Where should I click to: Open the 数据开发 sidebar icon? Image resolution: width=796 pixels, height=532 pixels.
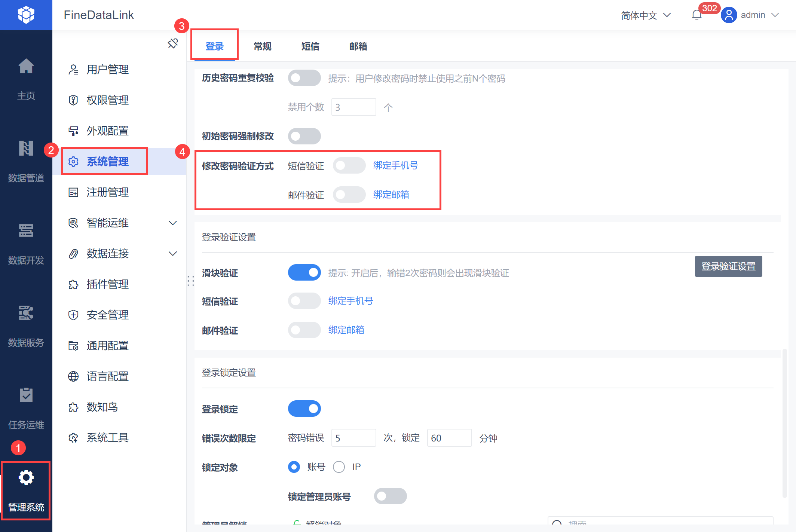click(x=26, y=230)
